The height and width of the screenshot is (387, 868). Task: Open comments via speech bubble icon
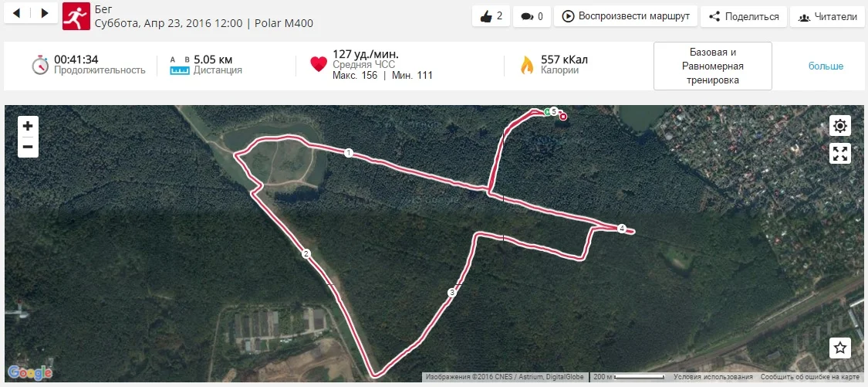point(532,16)
